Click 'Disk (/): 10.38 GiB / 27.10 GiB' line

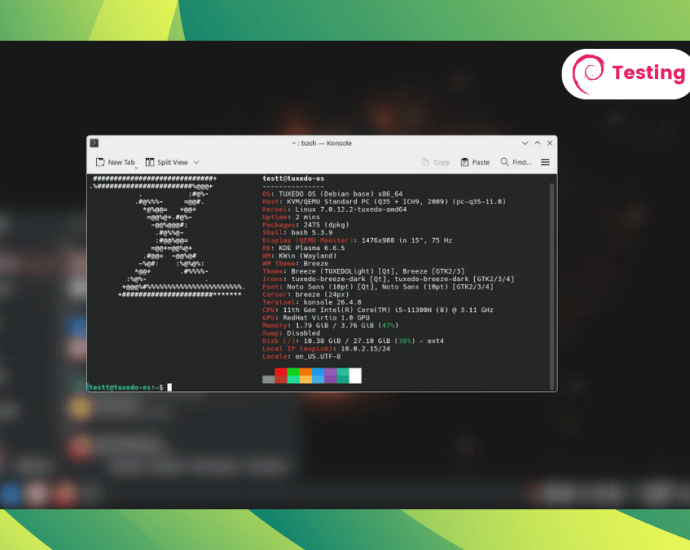pos(353,341)
